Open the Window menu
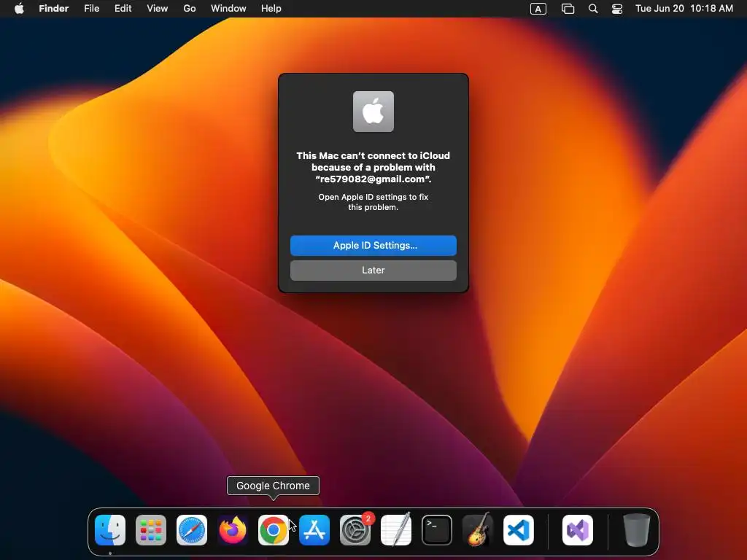Viewport: 747px width, 560px height. (x=228, y=9)
